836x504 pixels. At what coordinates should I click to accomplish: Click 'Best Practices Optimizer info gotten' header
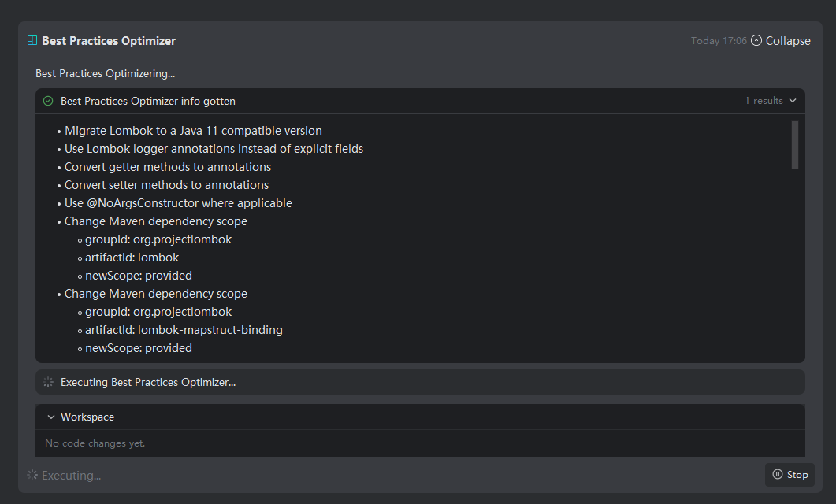(148, 101)
